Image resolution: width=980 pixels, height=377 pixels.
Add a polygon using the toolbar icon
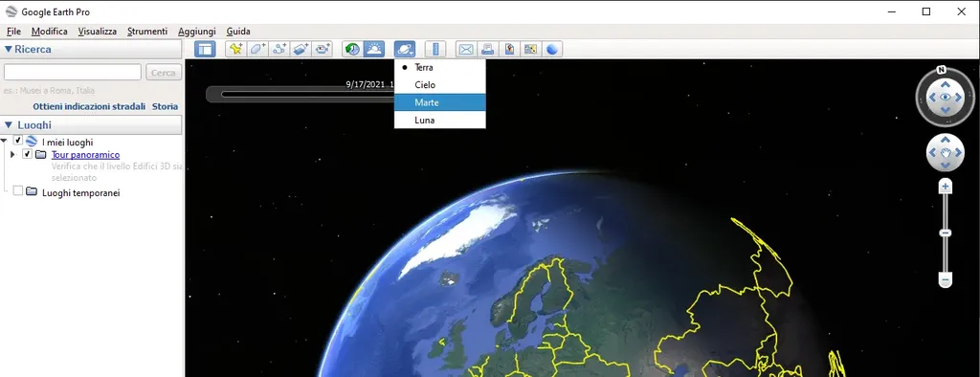[256, 49]
